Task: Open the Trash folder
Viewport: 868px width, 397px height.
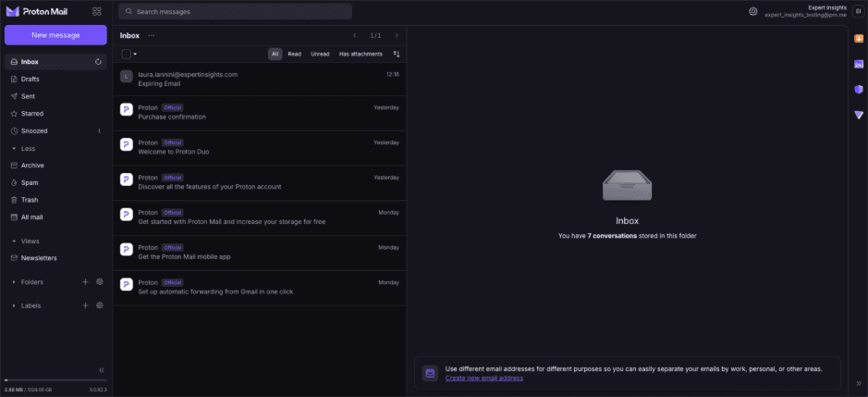Action: coord(55,200)
